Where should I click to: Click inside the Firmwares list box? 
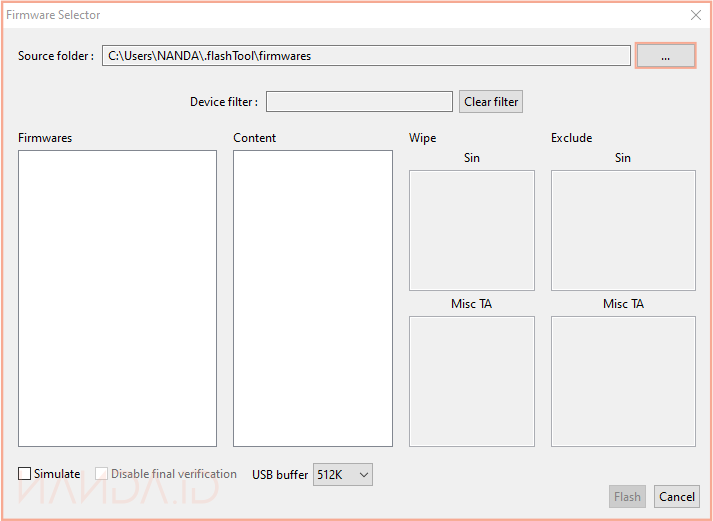click(x=117, y=298)
